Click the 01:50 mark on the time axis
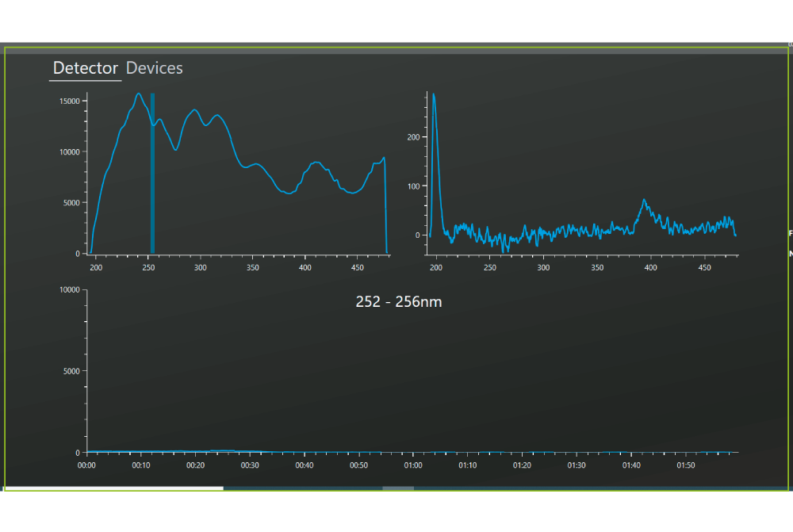This screenshot has width=793, height=532. tap(684, 465)
